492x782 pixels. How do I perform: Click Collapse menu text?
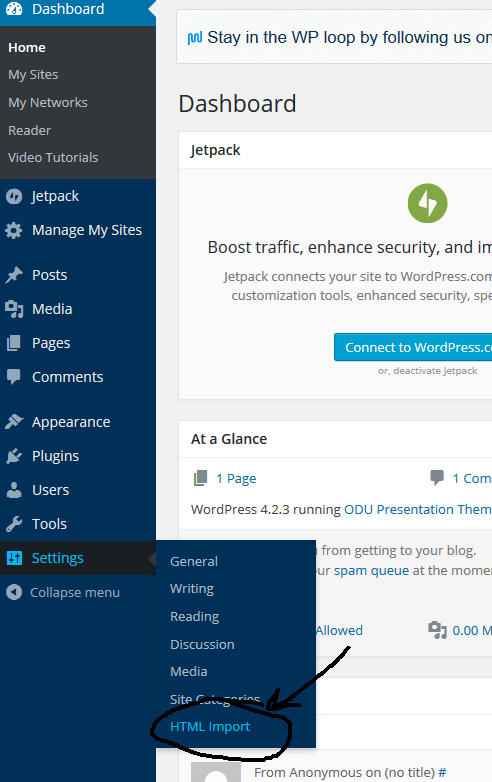coord(75,592)
